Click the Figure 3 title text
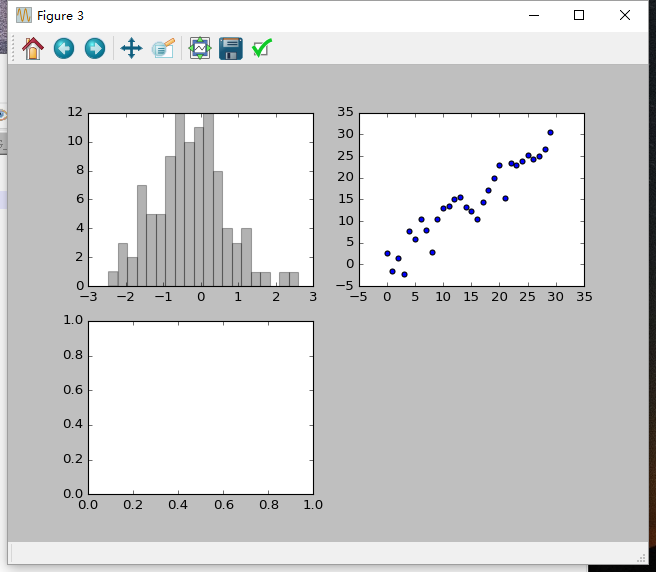 coord(60,16)
